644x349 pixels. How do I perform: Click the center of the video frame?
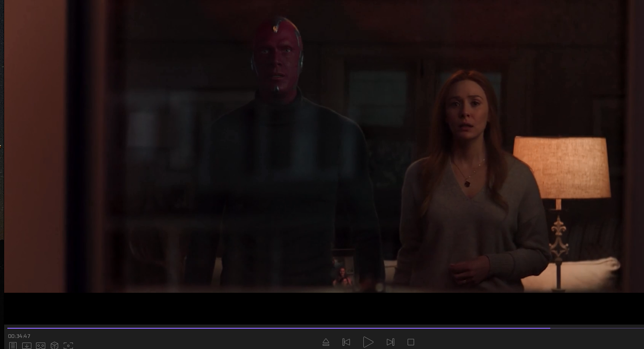tap(323, 146)
